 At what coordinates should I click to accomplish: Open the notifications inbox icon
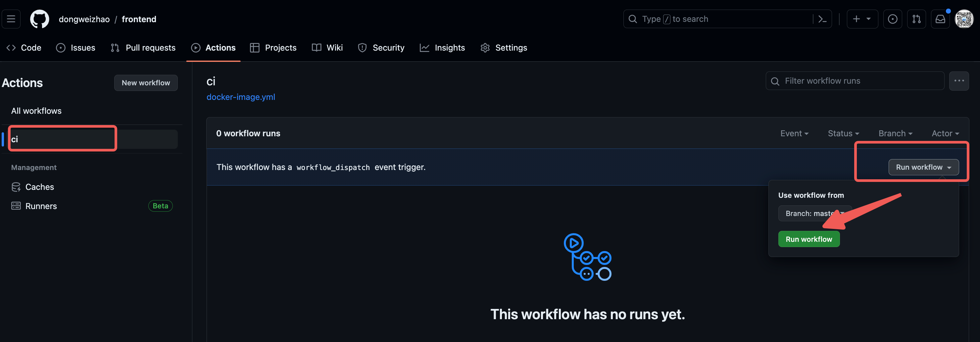coord(940,19)
